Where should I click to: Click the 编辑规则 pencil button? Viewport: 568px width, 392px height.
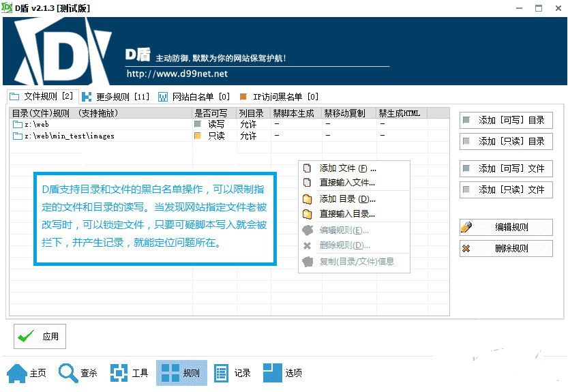506,227
